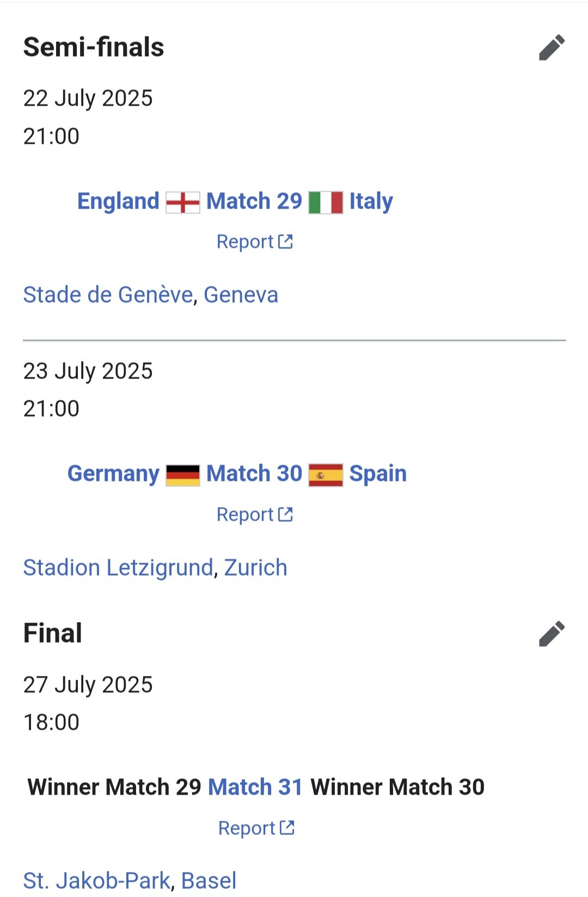Edit the Semi-finals section via pencil icon
Viewport: 588px width, 897px height.
552,47
